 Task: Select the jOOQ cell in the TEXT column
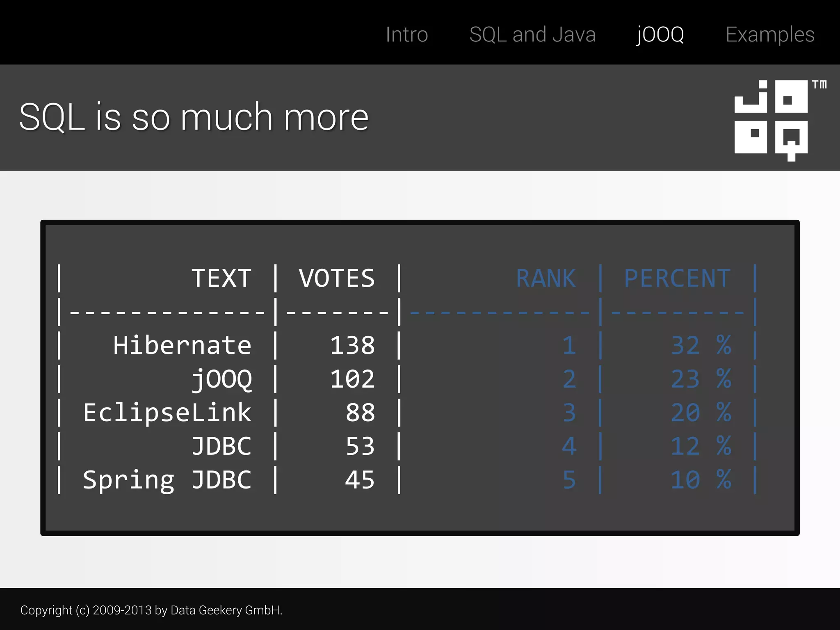(x=222, y=379)
